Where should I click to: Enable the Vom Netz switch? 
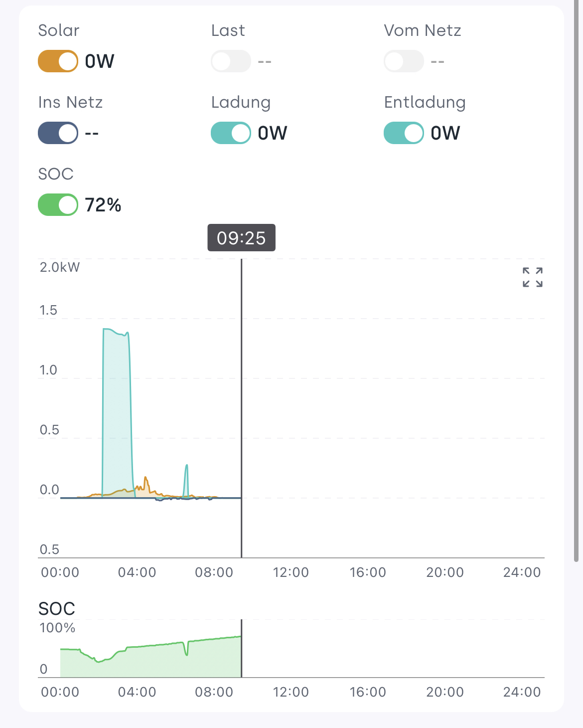tap(404, 61)
